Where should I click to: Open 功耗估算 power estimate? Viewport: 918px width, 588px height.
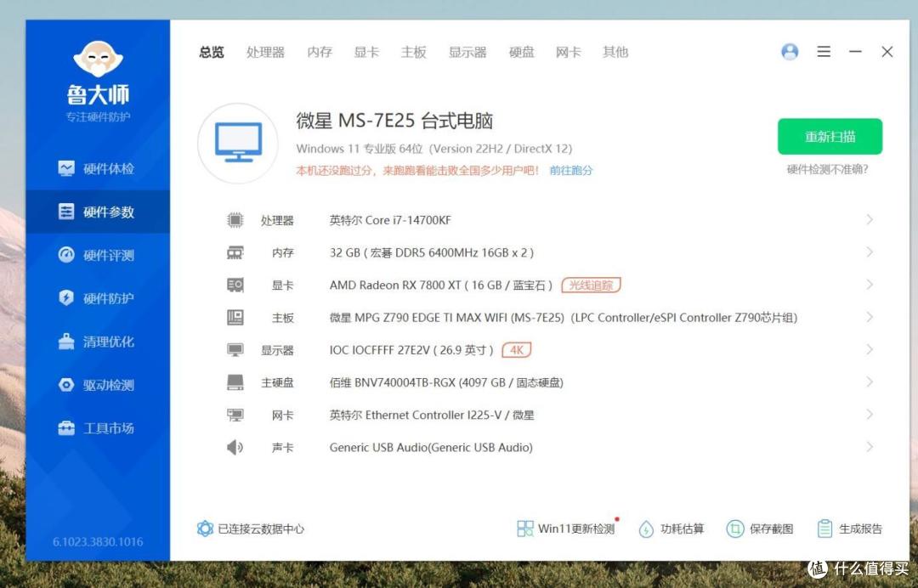click(x=671, y=529)
